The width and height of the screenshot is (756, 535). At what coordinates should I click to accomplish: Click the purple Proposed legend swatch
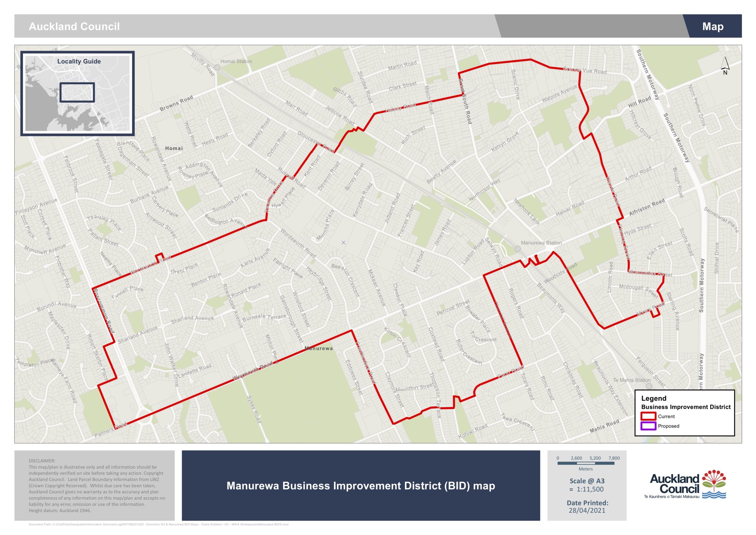click(648, 426)
